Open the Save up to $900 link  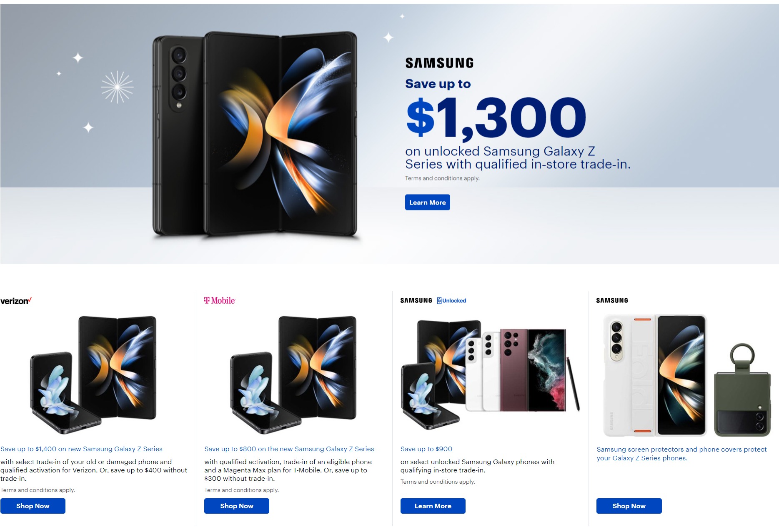[426, 449]
